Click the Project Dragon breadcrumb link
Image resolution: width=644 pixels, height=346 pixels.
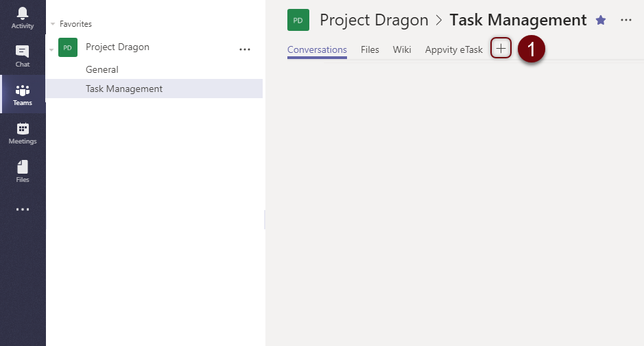(x=374, y=21)
